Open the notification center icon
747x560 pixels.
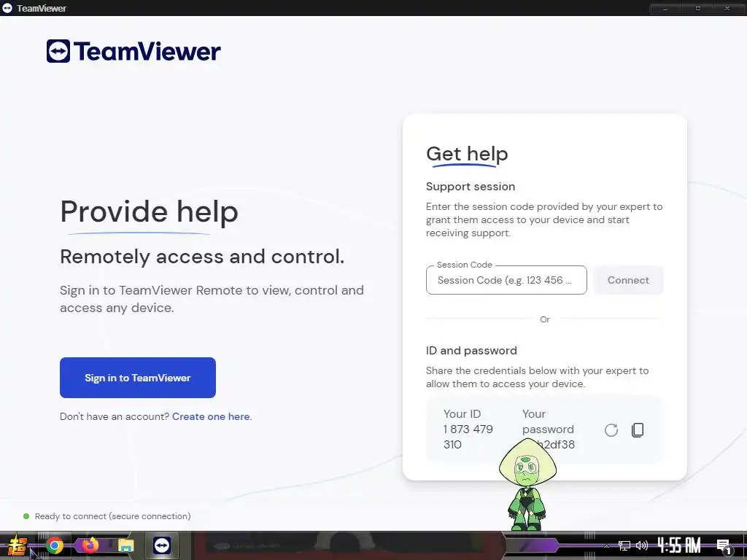(724, 546)
